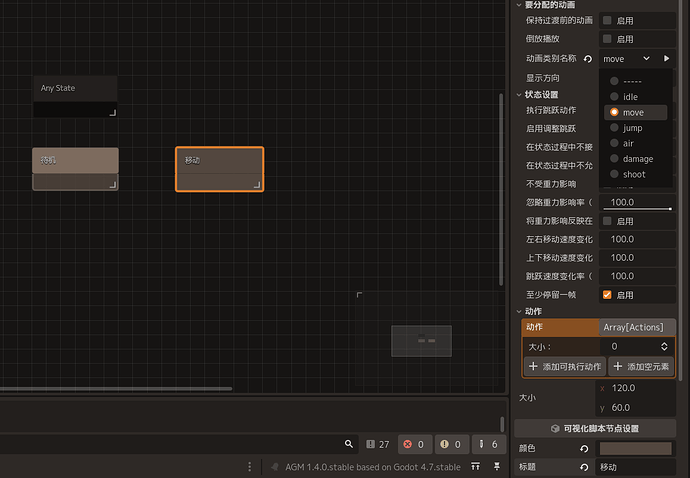Image resolution: width=690 pixels, height=478 pixels.
Task: Click the resize handle of the 待机 node
Action: [x=113, y=185]
